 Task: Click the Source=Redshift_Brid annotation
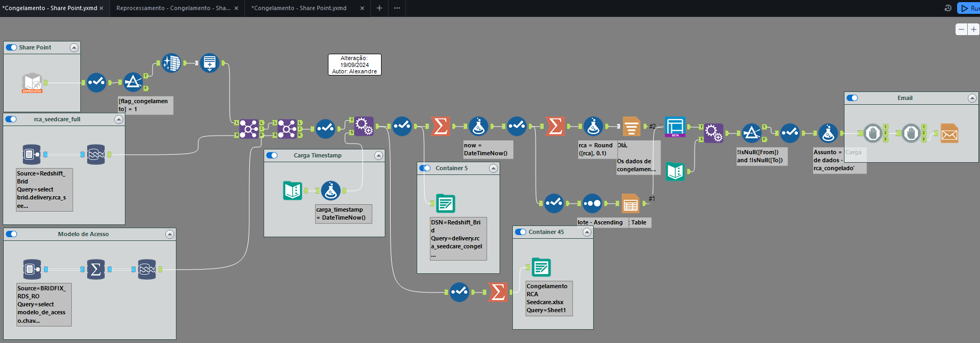(44, 189)
